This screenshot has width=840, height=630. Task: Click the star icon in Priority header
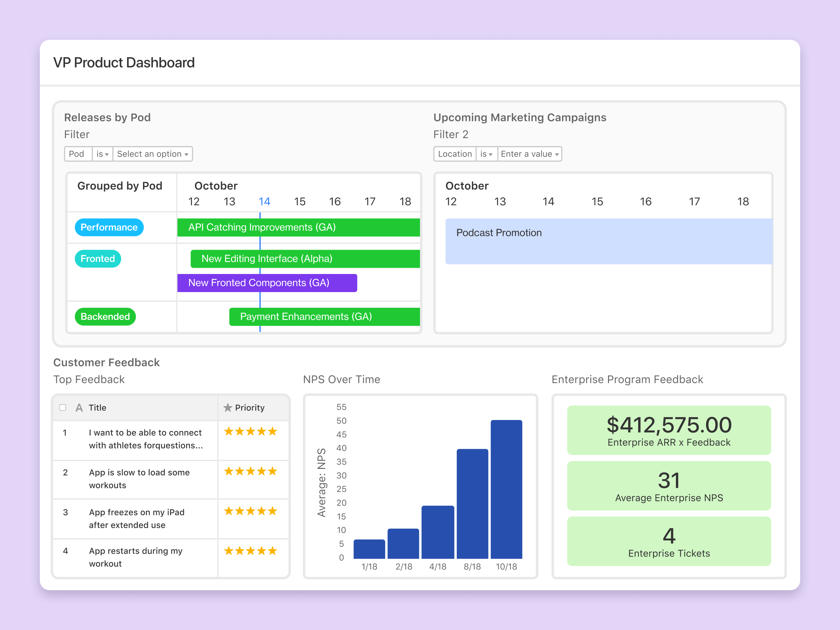point(227,408)
